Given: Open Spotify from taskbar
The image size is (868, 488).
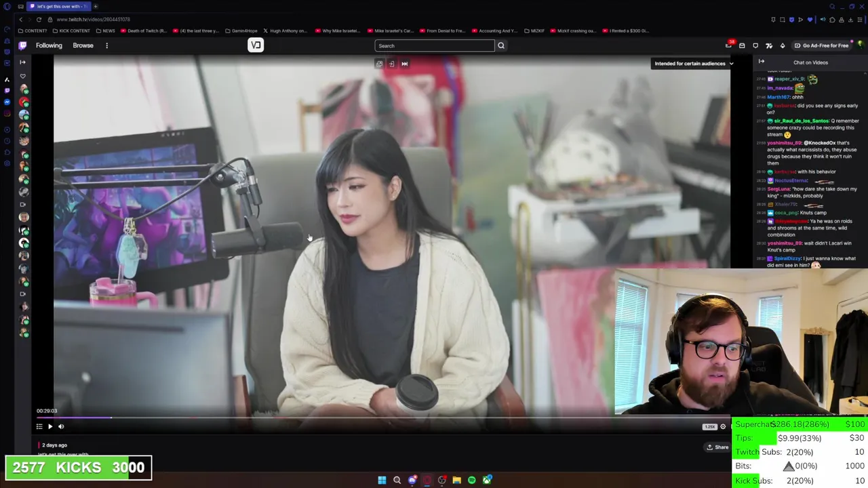Looking at the screenshot, I should coord(471,481).
